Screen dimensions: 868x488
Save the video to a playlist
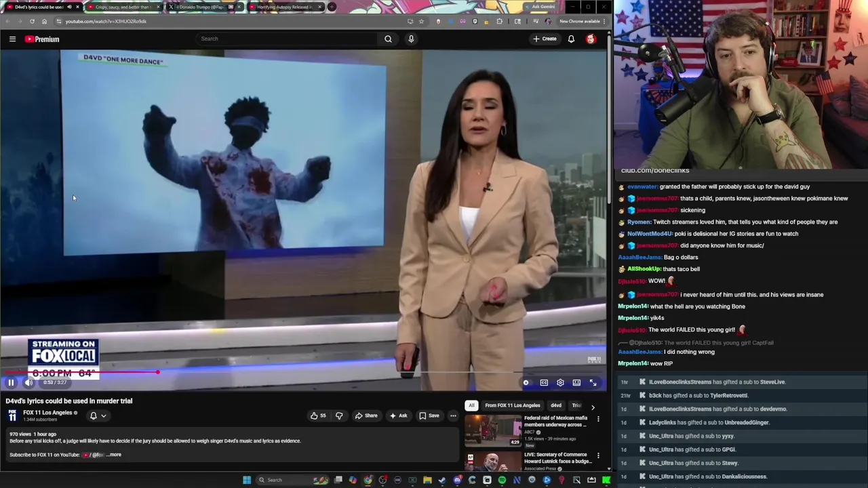429,415
